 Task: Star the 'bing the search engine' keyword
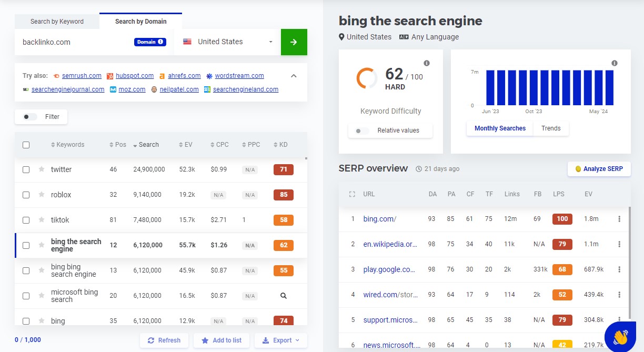point(42,245)
